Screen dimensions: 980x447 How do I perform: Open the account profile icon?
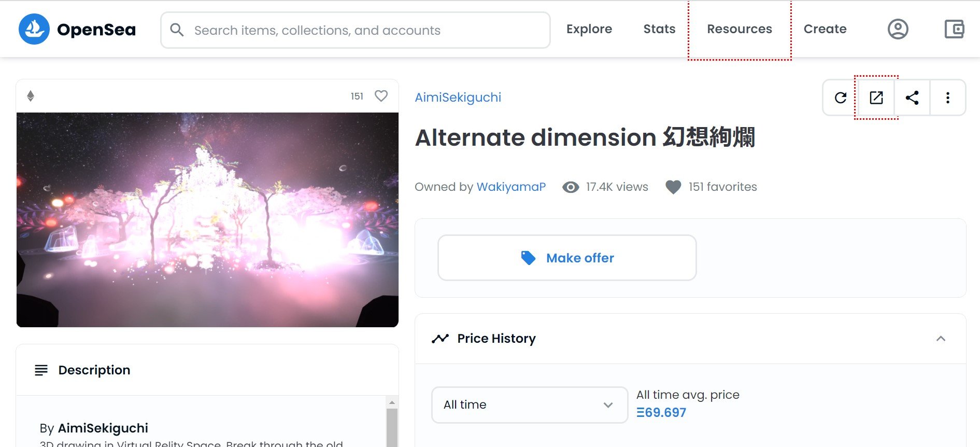point(898,29)
